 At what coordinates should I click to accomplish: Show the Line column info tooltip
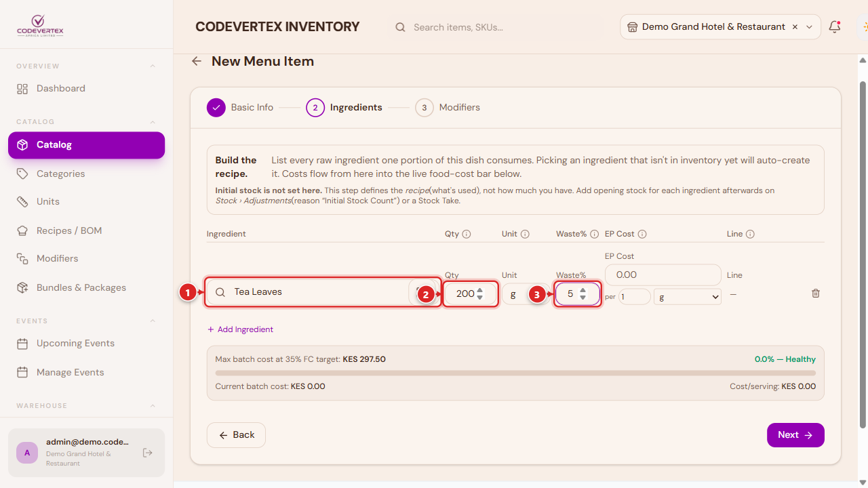point(750,234)
